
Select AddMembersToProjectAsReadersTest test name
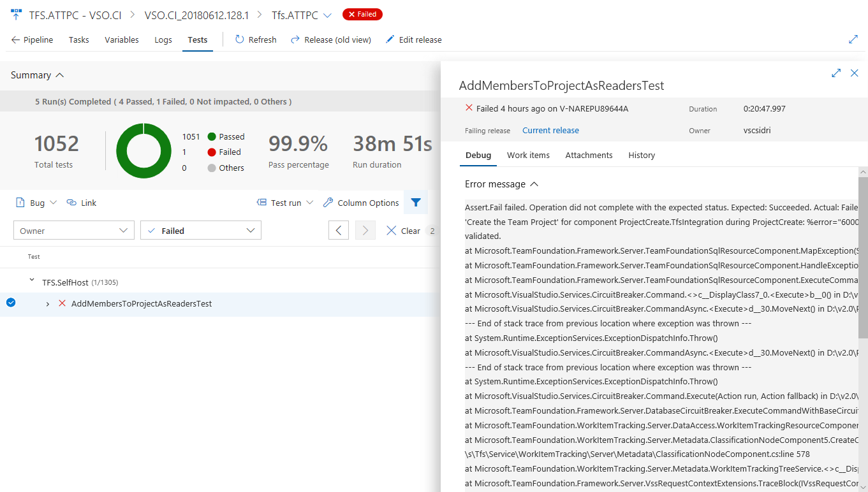142,304
